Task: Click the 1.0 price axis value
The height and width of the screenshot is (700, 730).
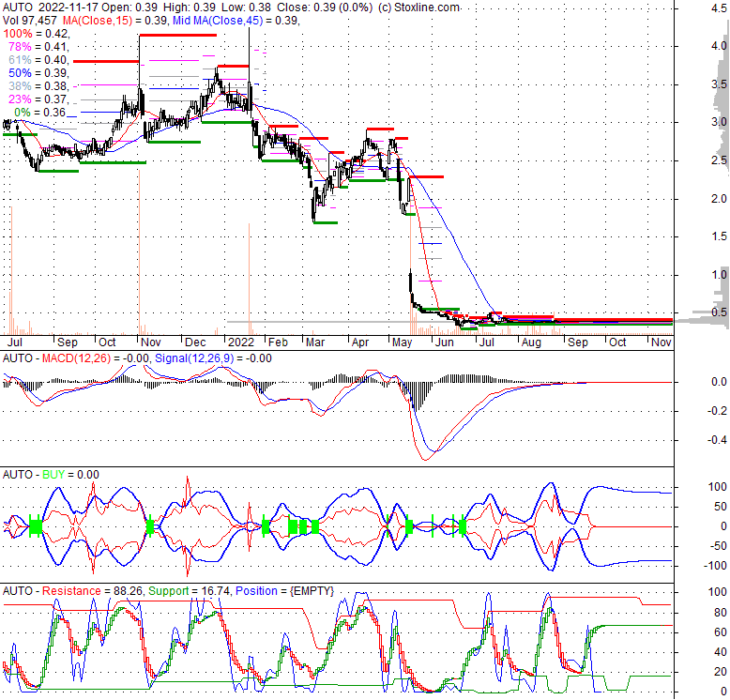Action: pyautogui.click(x=719, y=275)
